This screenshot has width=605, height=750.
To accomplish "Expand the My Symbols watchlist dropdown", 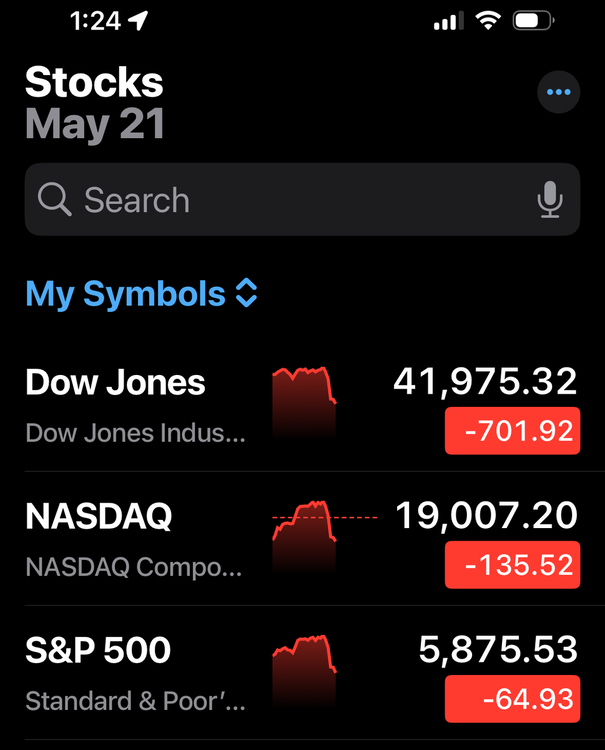I will point(142,293).
